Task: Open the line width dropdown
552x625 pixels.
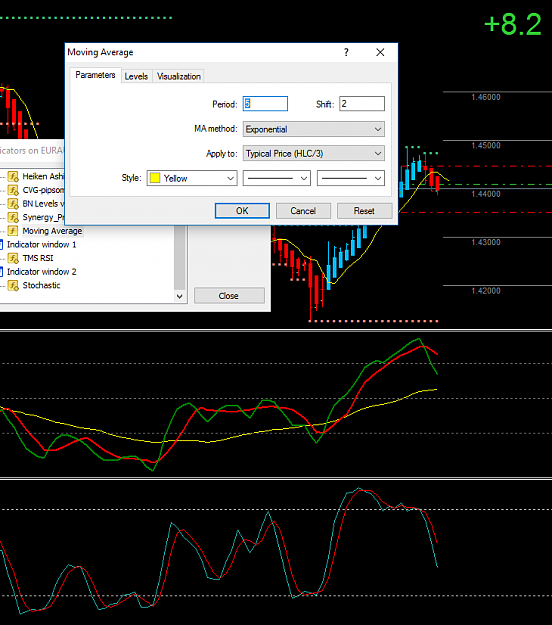Action: (x=351, y=178)
